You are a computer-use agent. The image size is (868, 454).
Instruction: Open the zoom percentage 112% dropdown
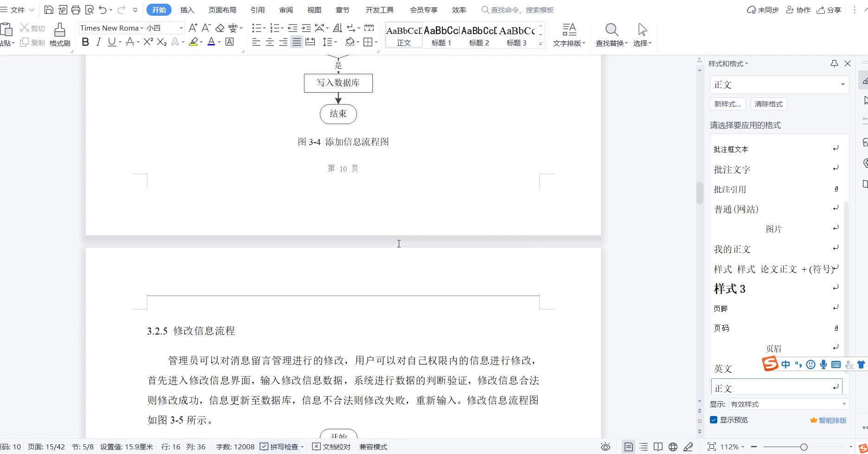point(733,447)
